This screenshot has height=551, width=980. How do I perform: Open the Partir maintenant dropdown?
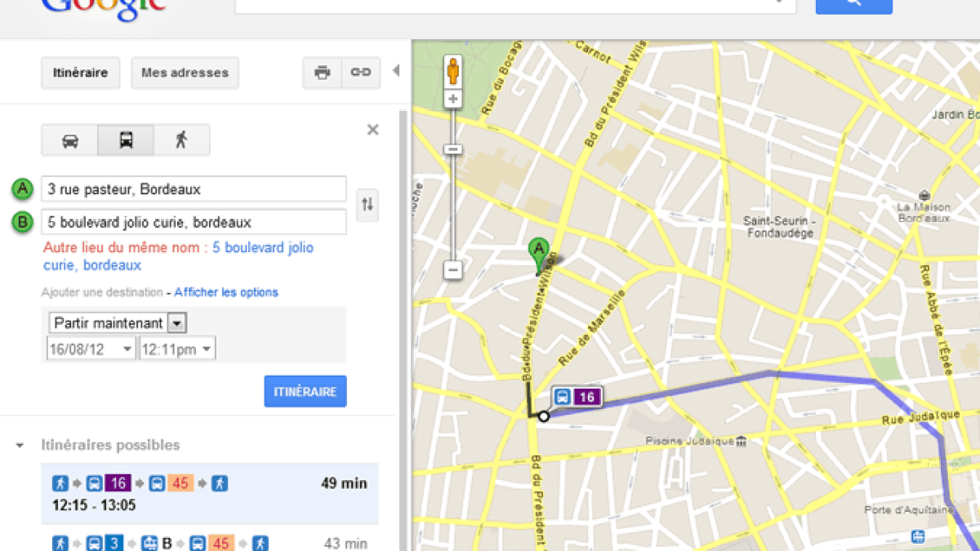pyautogui.click(x=118, y=323)
